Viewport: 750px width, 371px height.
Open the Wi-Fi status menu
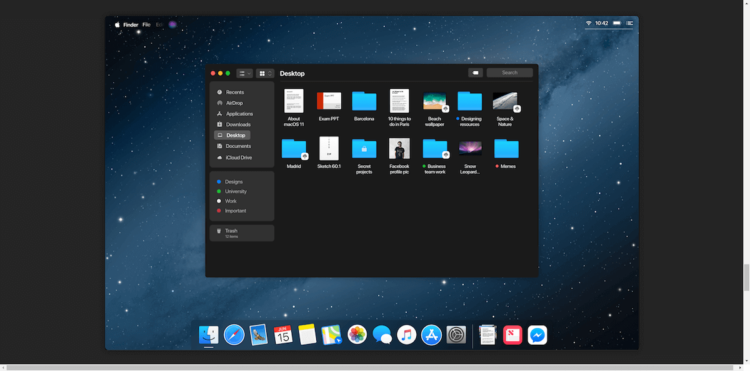[589, 23]
